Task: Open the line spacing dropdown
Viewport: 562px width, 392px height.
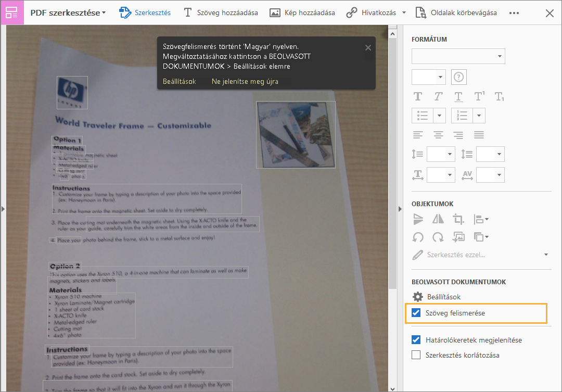Action: coord(441,154)
